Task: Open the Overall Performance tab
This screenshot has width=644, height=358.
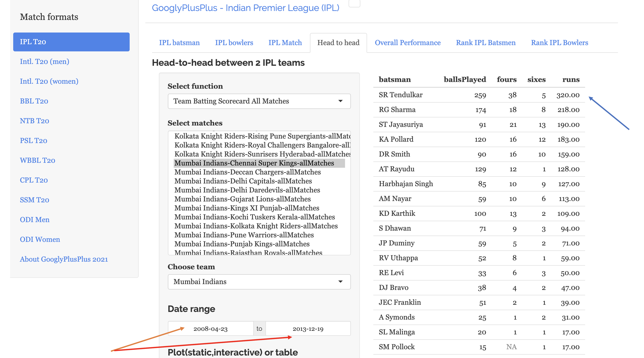Action: (407, 43)
